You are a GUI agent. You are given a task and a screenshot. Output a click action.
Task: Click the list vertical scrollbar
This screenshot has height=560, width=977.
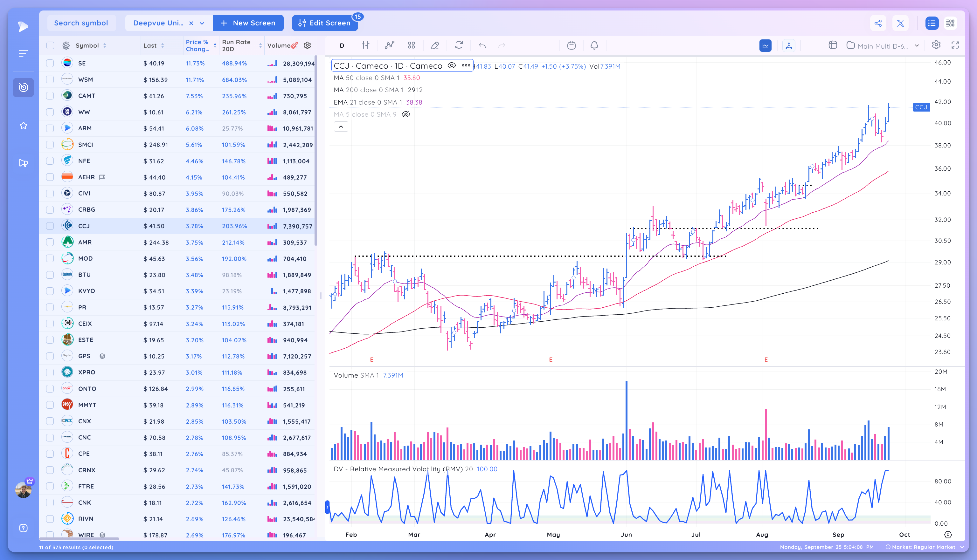click(316, 150)
